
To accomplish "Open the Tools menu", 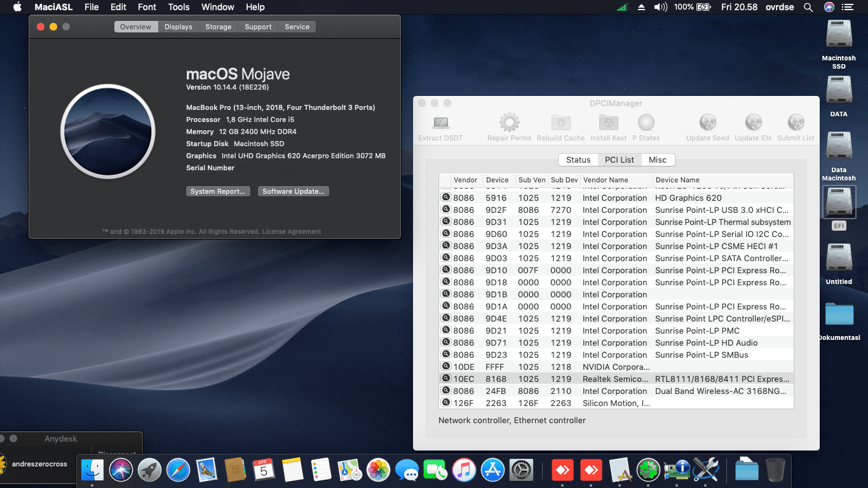I will (x=179, y=7).
